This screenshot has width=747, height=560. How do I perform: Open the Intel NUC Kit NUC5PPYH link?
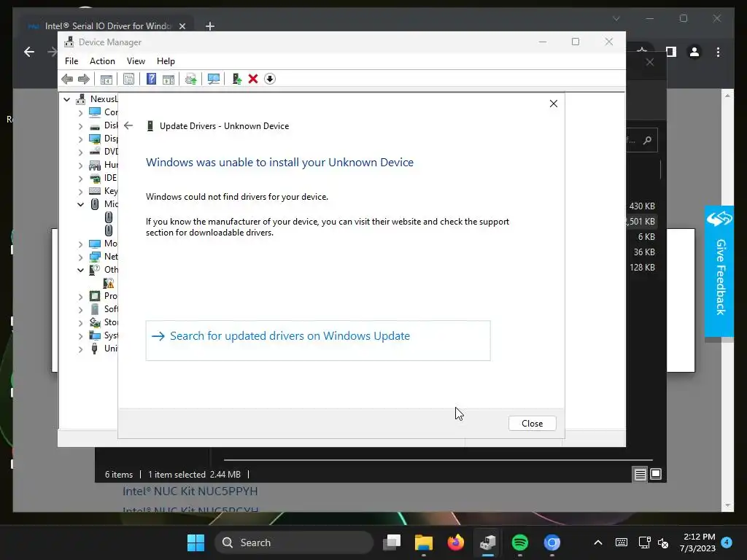[190, 491]
